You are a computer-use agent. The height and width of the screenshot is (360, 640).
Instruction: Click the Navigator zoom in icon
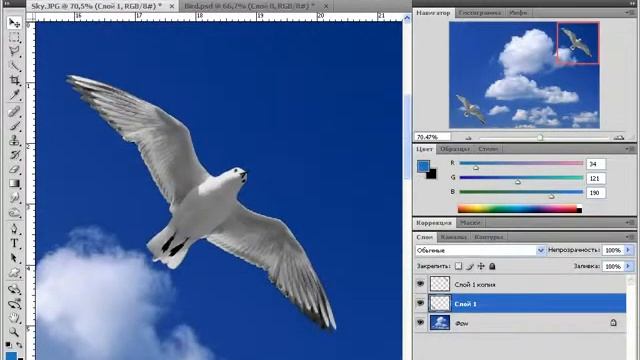coord(619,138)
